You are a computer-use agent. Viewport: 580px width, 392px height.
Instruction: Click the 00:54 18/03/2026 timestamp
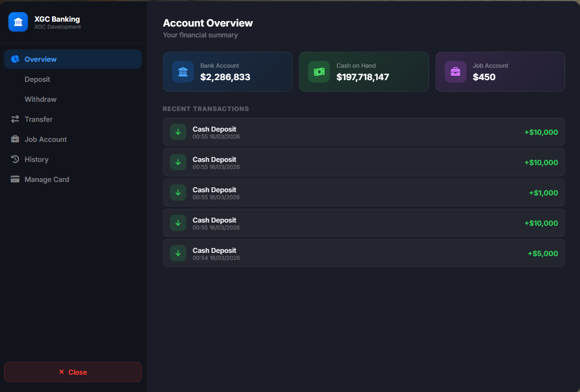[216, 258]
